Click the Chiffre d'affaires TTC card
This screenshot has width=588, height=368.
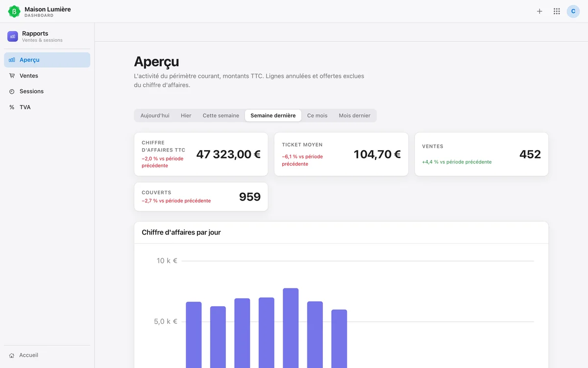point(201,154)
